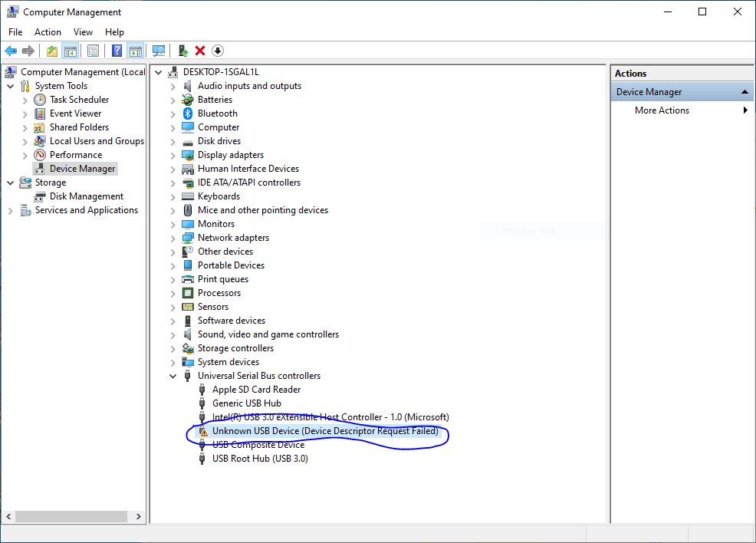Click the blue Help question mark icon
This screenshot has width=756, height=543.
point(117,51)
